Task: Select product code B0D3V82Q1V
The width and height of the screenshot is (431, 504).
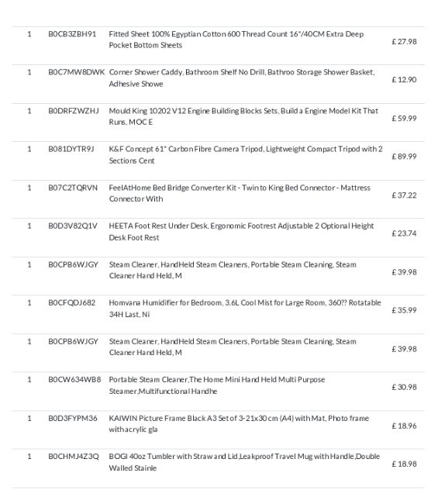Action: [x=73, y=226]
